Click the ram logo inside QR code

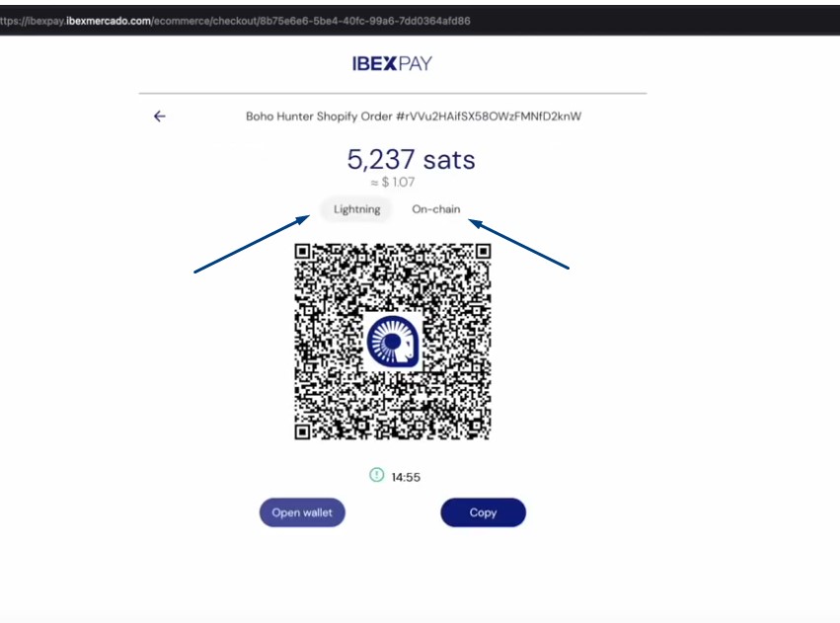click(x=393, y=341)
